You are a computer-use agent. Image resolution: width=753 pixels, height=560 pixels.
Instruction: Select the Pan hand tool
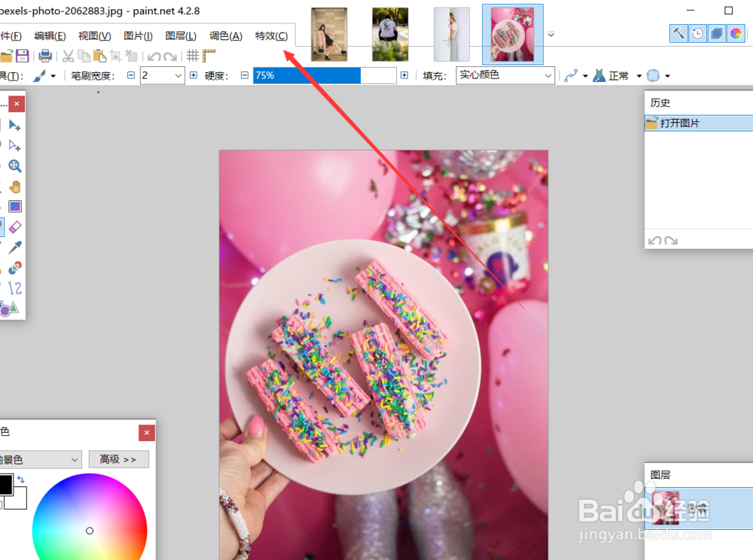coord(15,186)
